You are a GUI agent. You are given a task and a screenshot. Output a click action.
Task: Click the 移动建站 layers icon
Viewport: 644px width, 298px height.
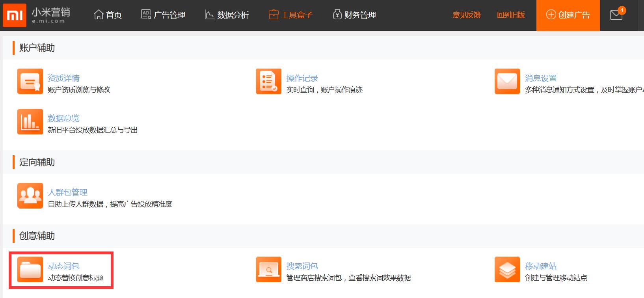pos(507,270)
